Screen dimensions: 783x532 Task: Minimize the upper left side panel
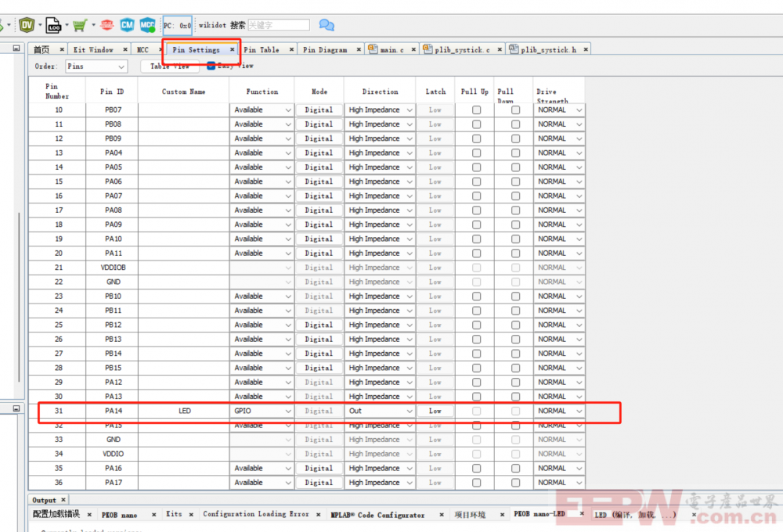point(16,49)
